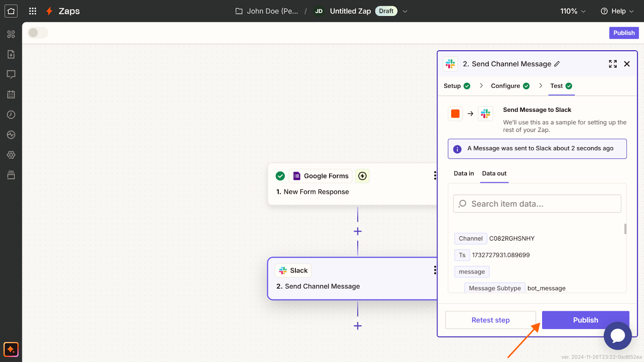Open the Zap history clock icon

(x=11, y=115)
